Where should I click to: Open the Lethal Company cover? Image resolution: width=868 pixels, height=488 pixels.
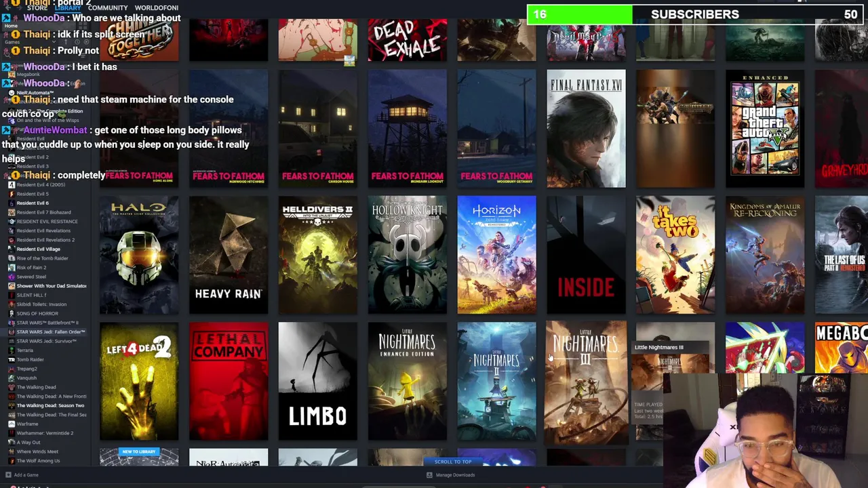(229, 382)
